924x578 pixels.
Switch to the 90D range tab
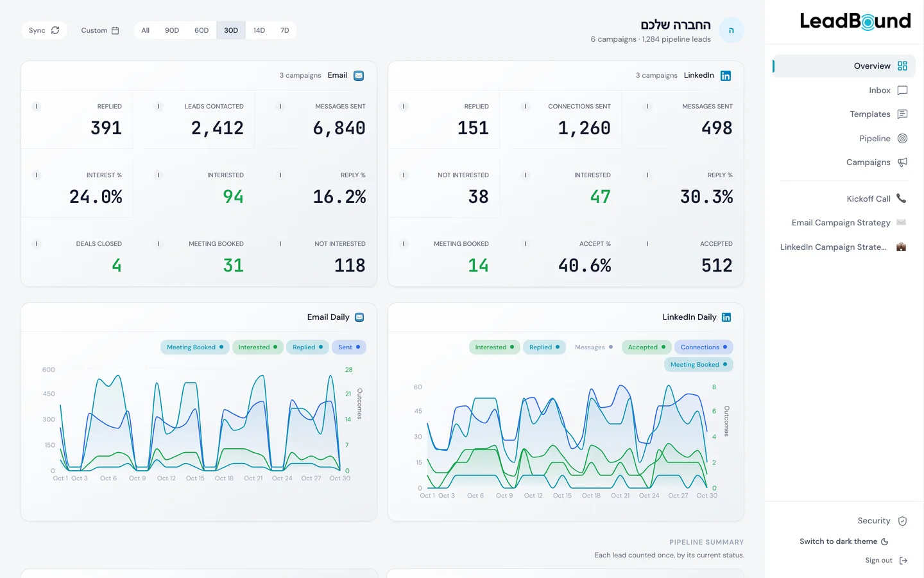[172, 30]
